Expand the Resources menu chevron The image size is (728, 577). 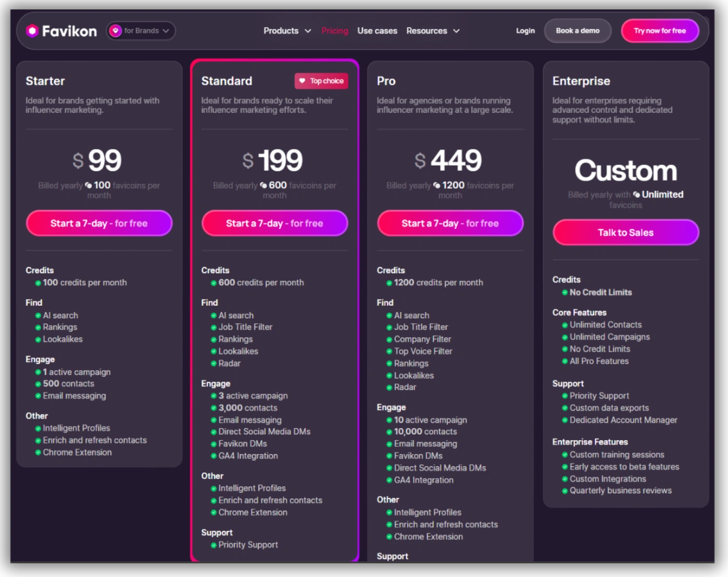pyautogui.click(x=456, y=31)
